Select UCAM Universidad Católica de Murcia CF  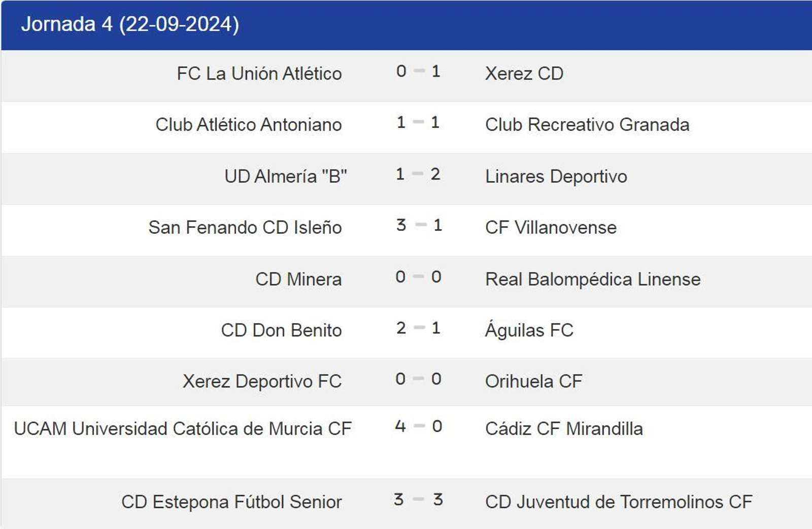point(183,429)
